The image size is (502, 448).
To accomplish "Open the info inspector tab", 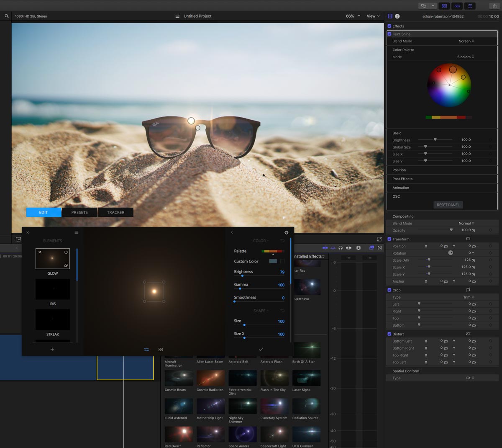I will click(x=397, y=16).
